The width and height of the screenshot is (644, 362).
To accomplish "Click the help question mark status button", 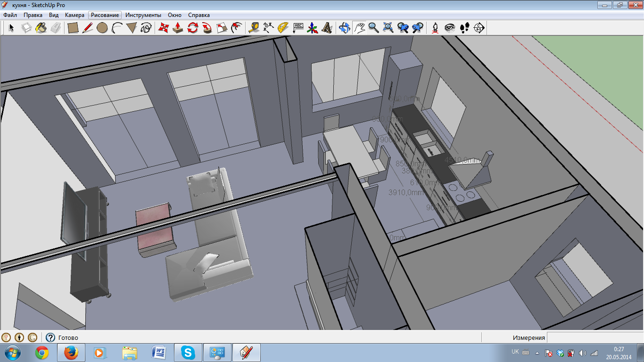I will pyautogui.click(x=50, y=337).
